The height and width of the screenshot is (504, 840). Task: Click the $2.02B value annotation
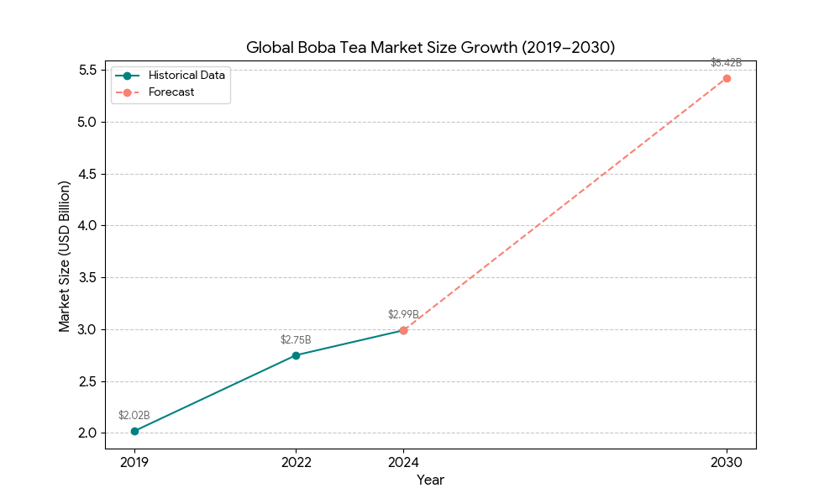(134, 415)
